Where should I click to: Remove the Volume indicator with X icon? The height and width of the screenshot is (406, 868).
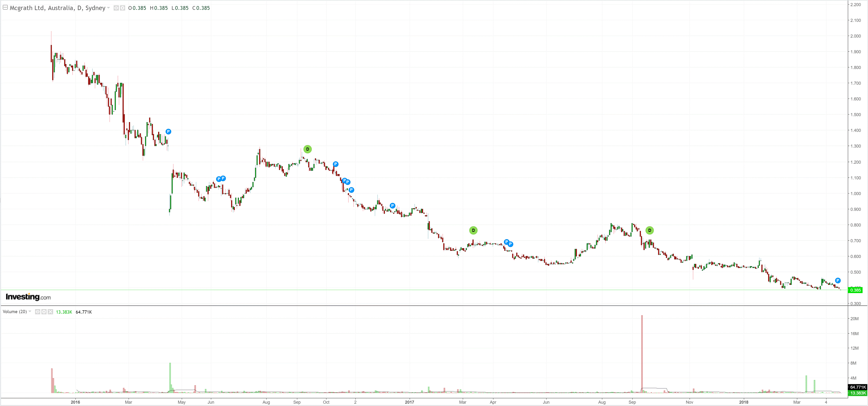(50, 312)
